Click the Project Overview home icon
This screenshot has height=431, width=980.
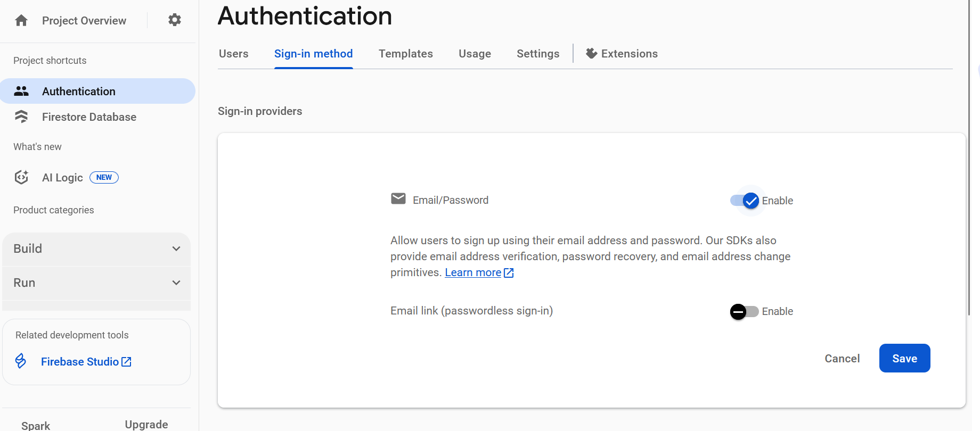tap(21, 21)
